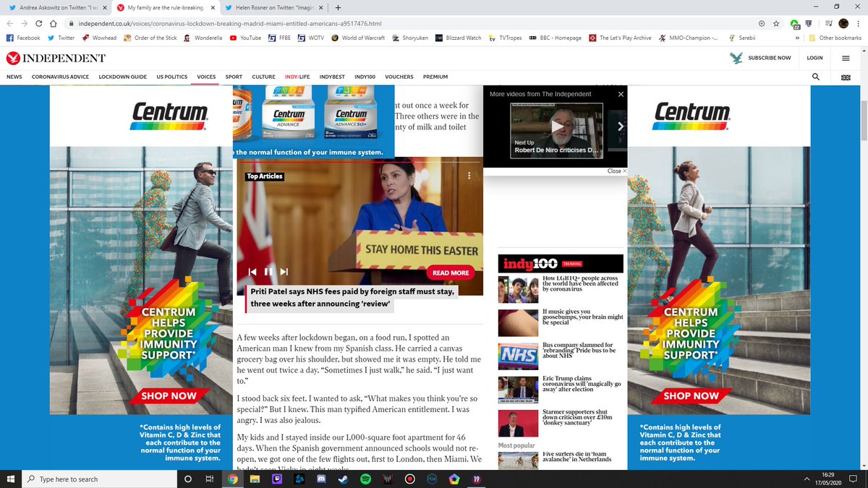Image resolution: width=868 pixels, height=488 pixels.
Task: Open the Voices section in the navigation
Action: (x=206, y=77)
